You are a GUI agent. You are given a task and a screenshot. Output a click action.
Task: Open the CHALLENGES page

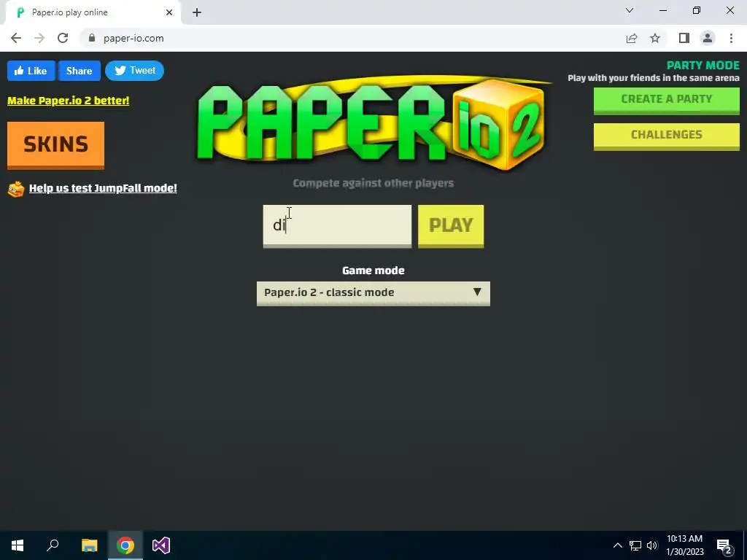pos(667,136)
